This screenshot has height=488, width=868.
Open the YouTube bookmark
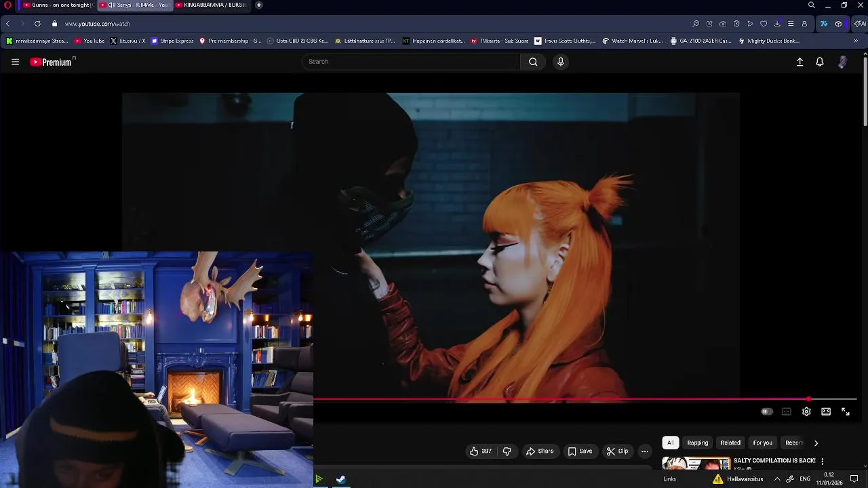tap(90, 41)
